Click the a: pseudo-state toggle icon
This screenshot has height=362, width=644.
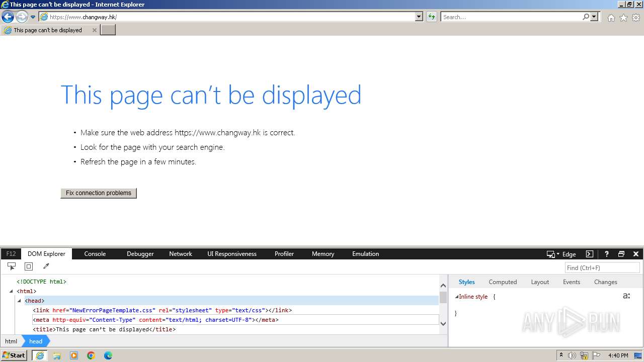(626, 296)
